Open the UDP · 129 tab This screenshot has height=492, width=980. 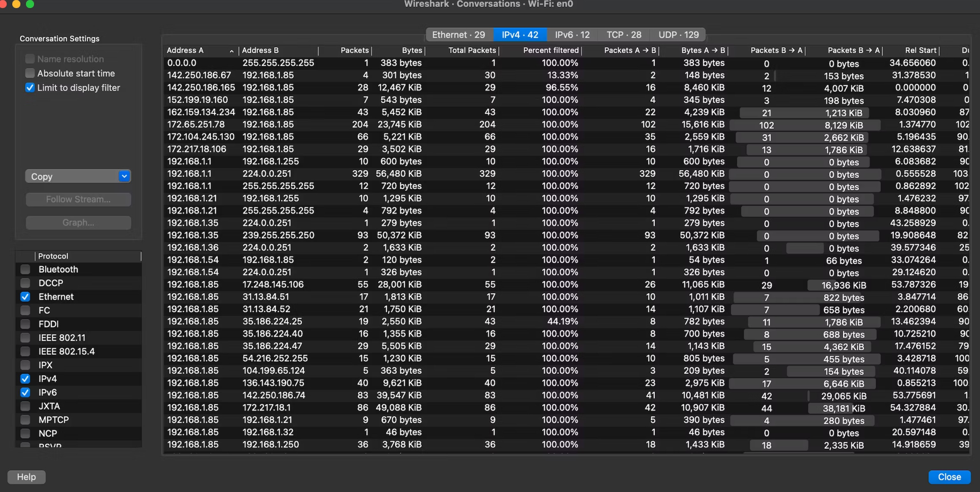pyautogui.click(x=678, y=35)
